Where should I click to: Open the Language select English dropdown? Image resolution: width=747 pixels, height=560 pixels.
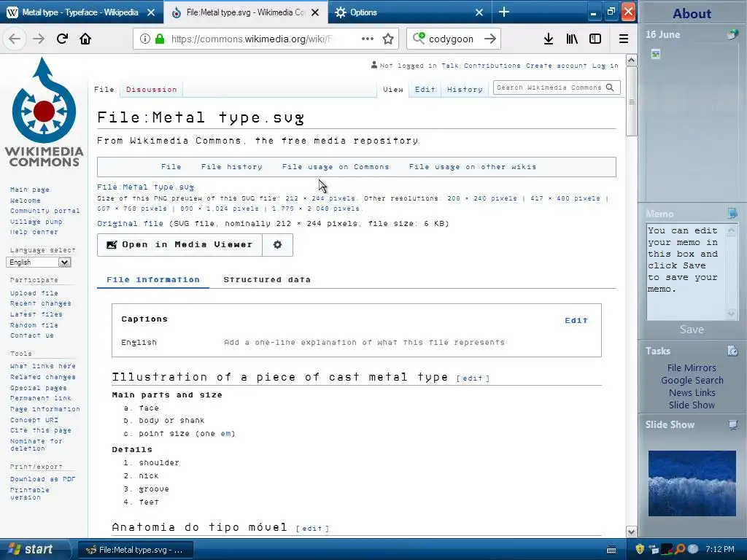[x=39, y=262]
